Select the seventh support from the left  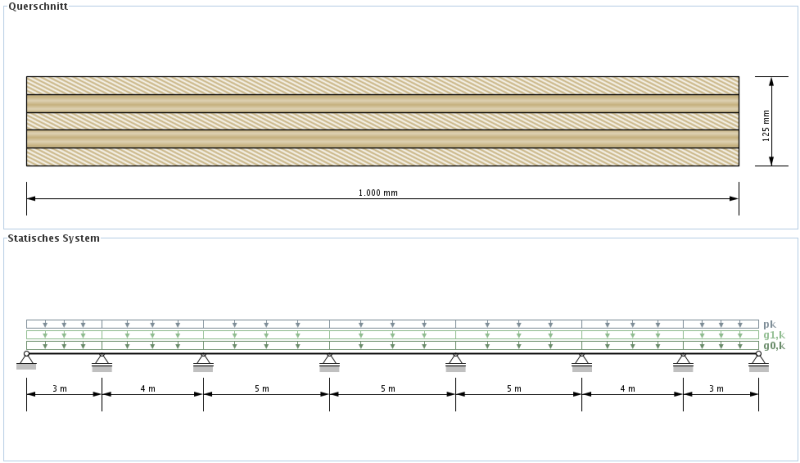[683, 361]
